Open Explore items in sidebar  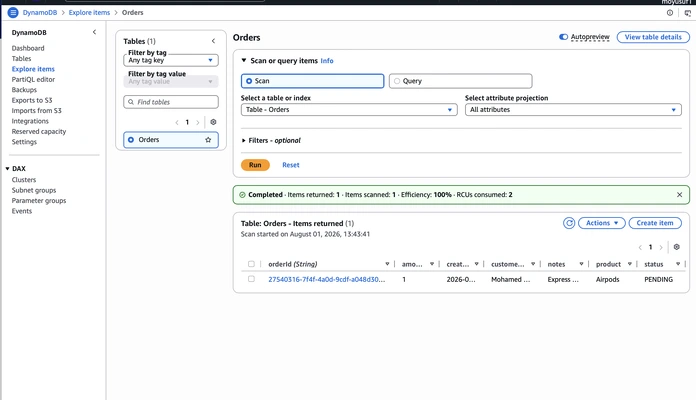coord(33,69)
